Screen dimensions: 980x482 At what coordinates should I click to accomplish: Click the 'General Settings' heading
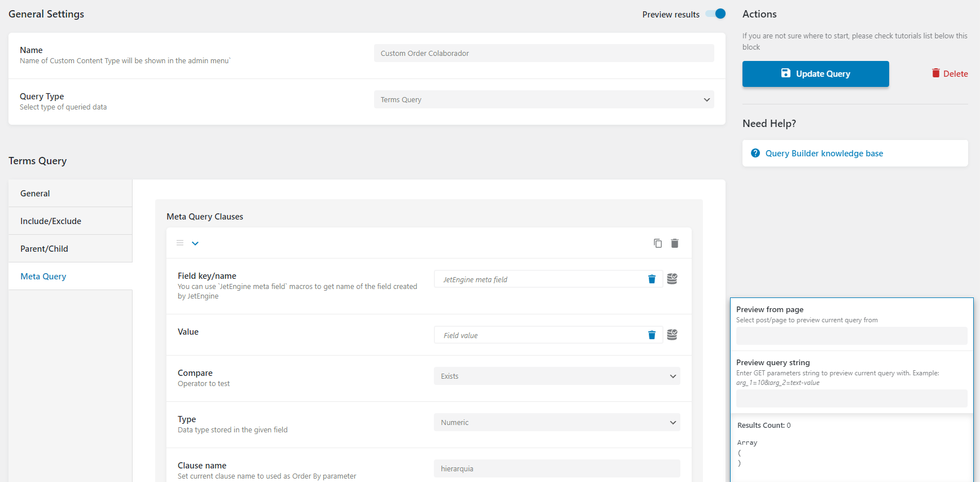46,14
